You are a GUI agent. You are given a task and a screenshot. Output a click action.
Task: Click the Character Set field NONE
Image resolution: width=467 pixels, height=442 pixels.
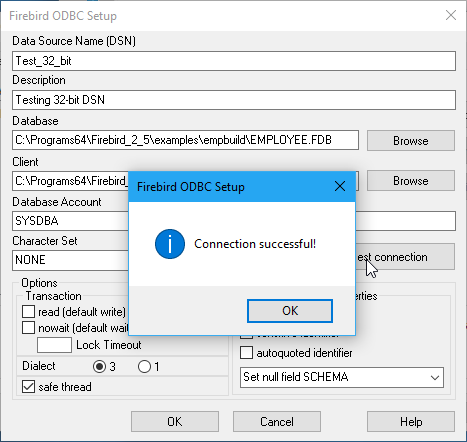click(x=70, y=260)
